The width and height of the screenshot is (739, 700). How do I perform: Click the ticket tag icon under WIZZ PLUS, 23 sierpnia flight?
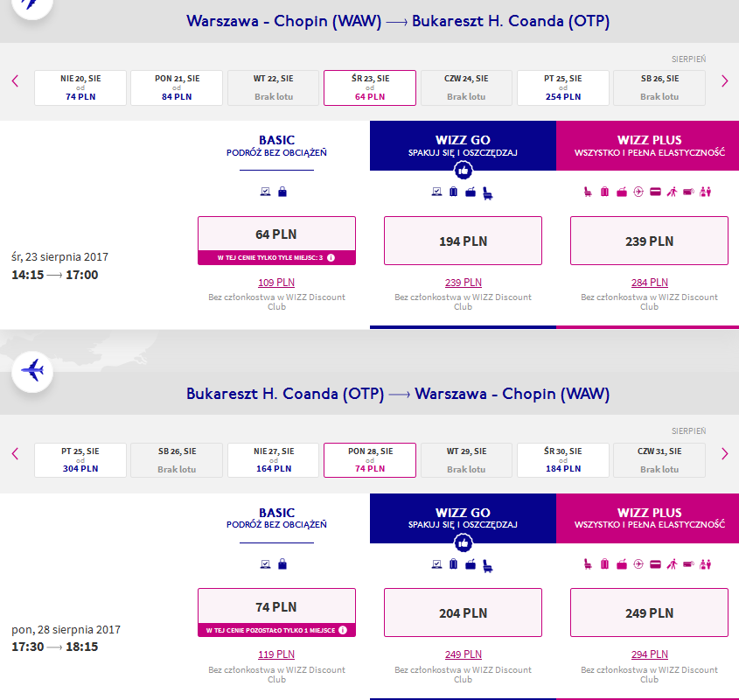[x=688, y=192]
